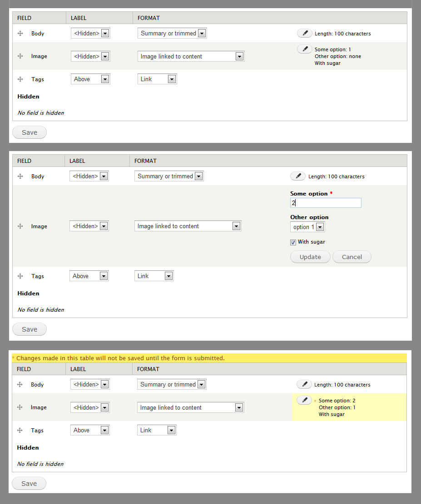Click edit pencil beside "Some option: 2" summary
The width and height of the screenshot is (421, 504).
(x=304, y=401)
